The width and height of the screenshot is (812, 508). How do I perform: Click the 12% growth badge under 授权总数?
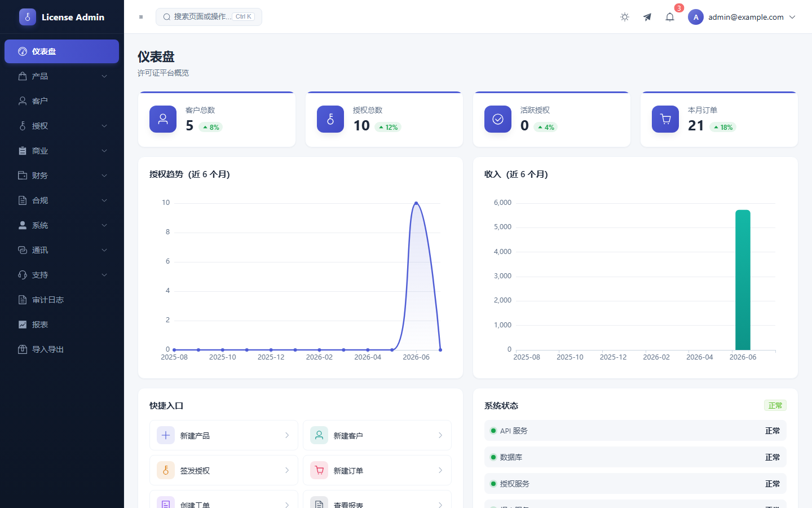coord(388,127)
